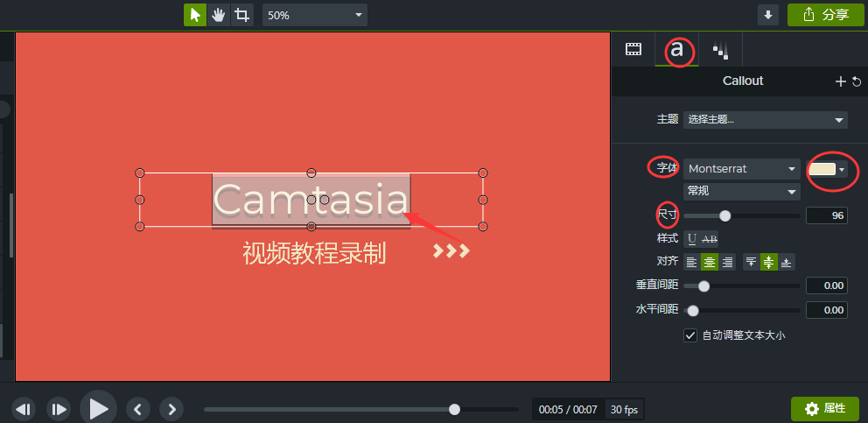The image size is (868, 423).
Task: Click the 水平间距 value field
Action: [827, 310]
